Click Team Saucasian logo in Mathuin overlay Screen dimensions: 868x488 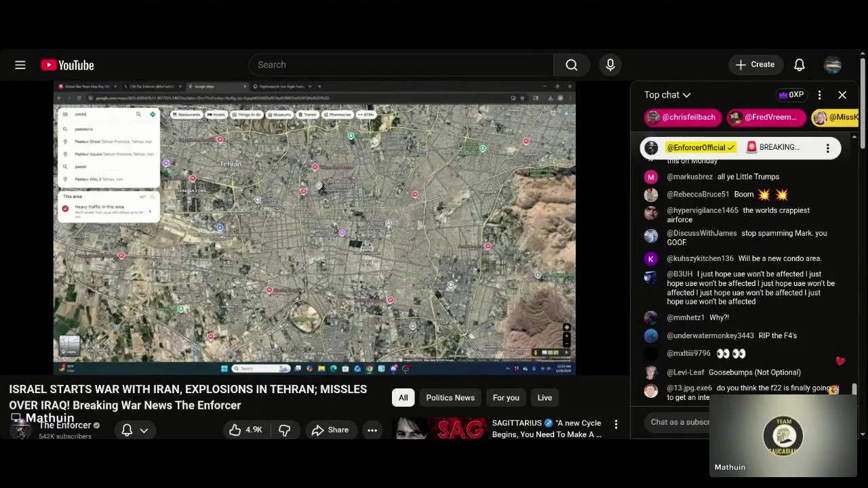click(783, 434)
